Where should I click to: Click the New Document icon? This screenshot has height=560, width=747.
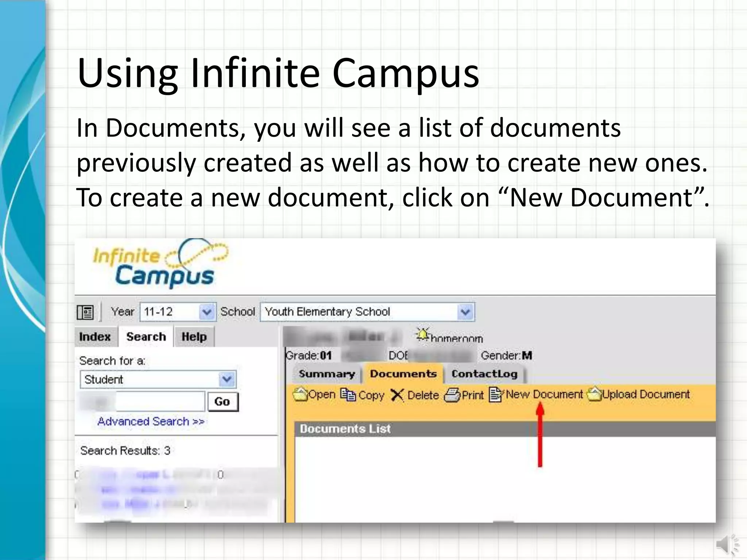[x=496, y=394]
